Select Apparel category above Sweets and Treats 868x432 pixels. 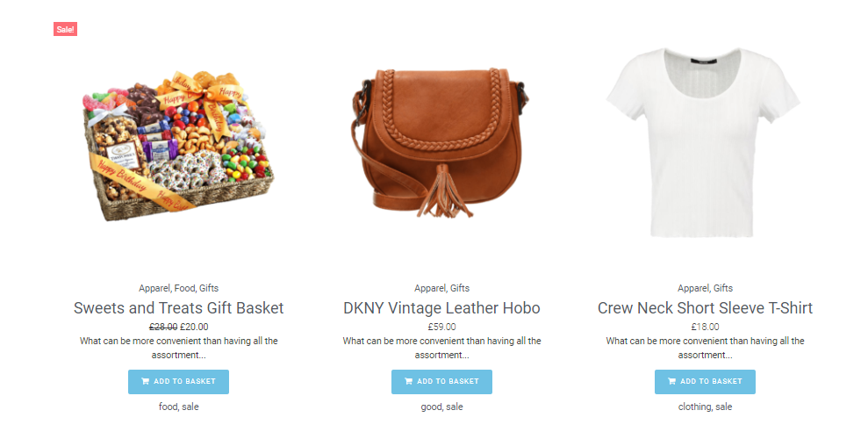coord(154,288)
